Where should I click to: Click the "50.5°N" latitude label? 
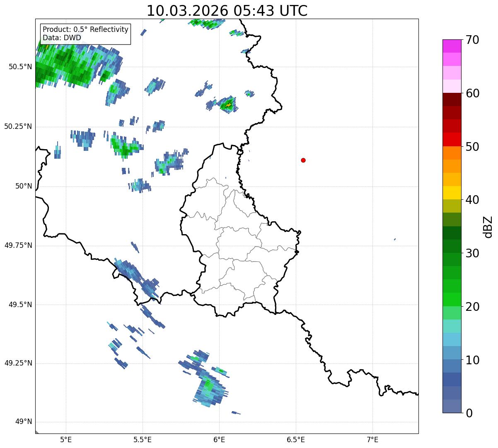[x=20, y=67]
